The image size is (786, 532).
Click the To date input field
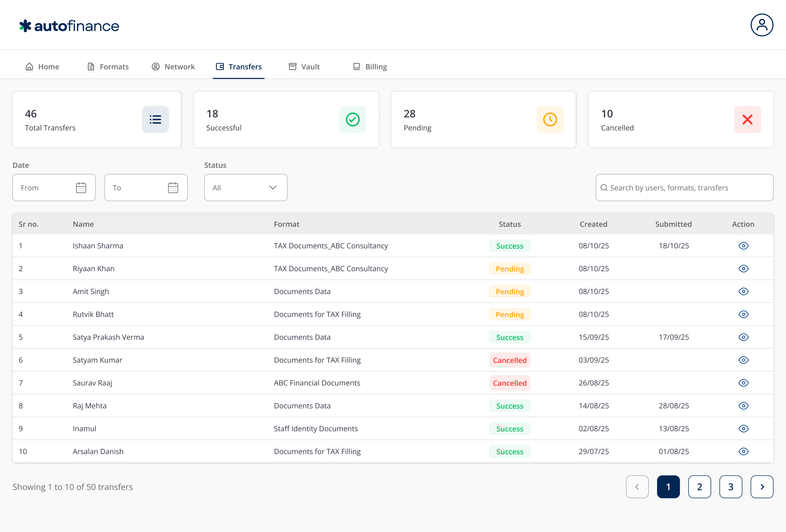[146, 188]
